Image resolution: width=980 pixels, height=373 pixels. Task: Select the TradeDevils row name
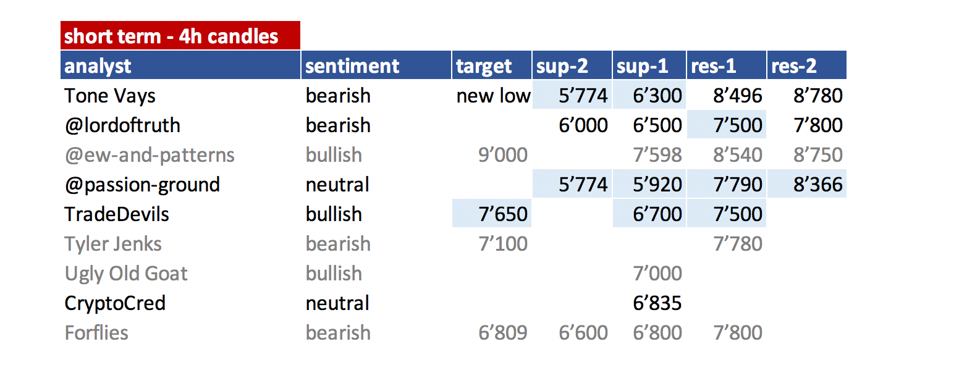[x=117, y=214]
